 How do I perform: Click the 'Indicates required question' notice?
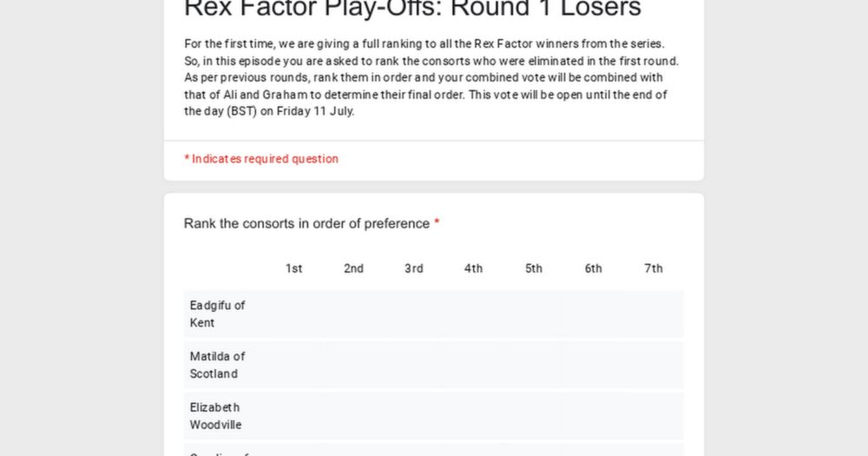pyautogui.click(x=261, y=159)
